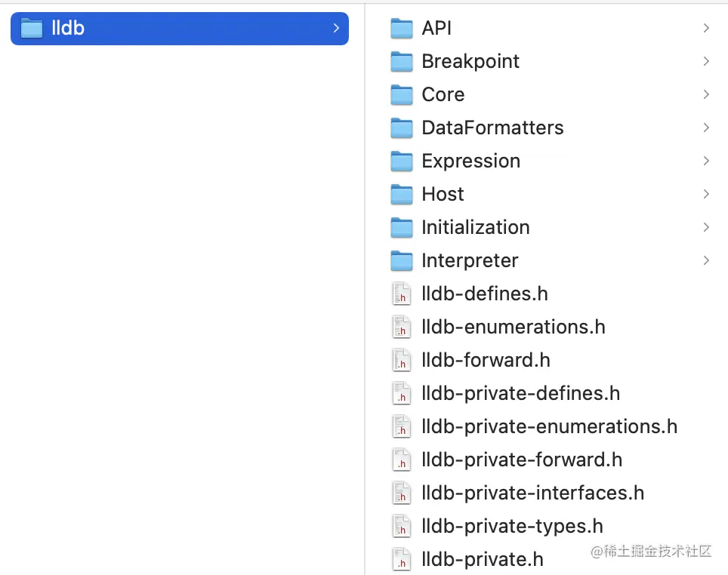This screenshot has width=728, height=575.
Task: Click the lldb-defines.h file icon
Action: coord(402,294)
